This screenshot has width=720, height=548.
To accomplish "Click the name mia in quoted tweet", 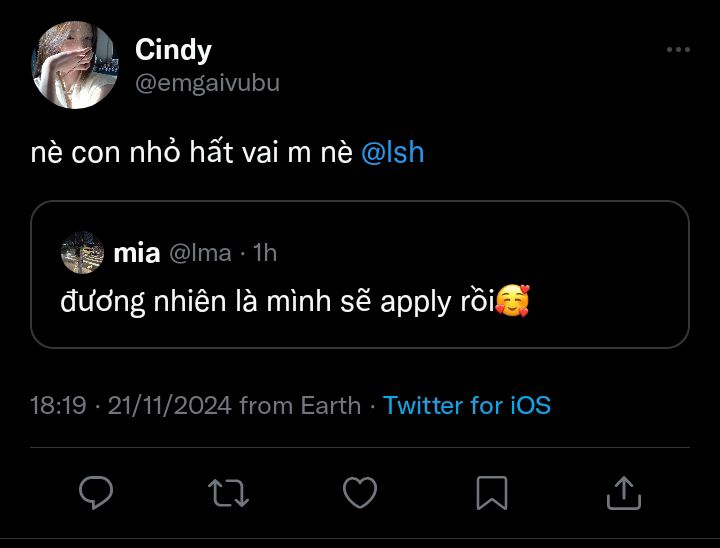I will pyautogui.click(x=136, y=254).
